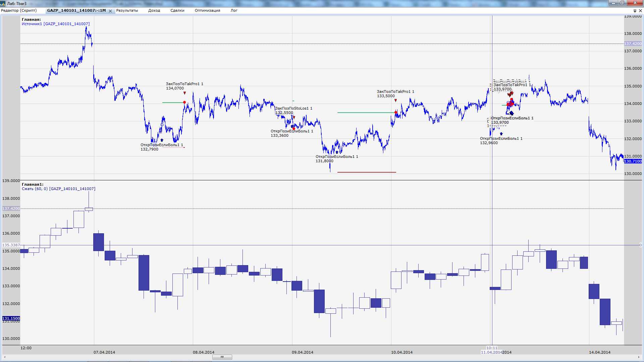Click the 130.7100 current price label
The height and width of the screenshot is (362, 644).
click(x=633, y=161)
